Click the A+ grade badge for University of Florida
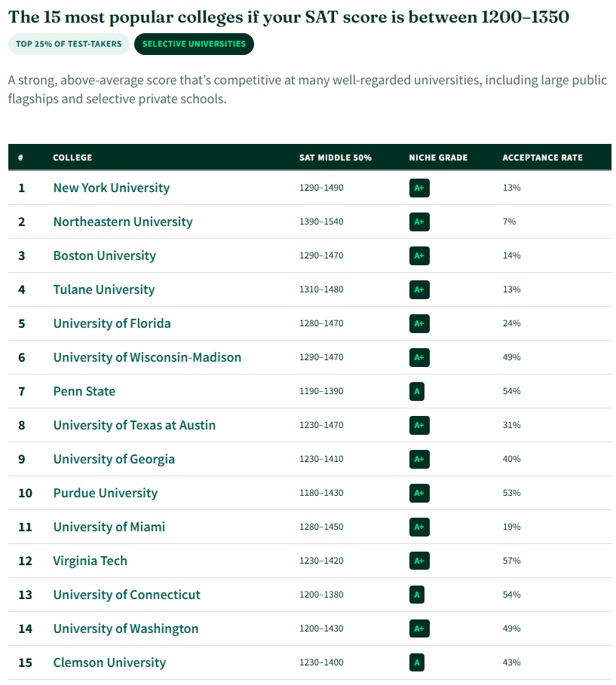This screenshot has width=616, height=685. click(x=419, y=324)
